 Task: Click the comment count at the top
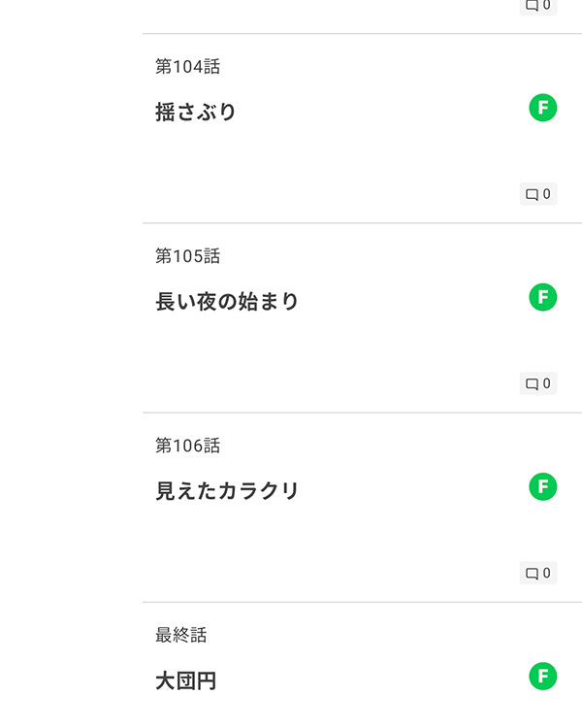tap(538, 6)
